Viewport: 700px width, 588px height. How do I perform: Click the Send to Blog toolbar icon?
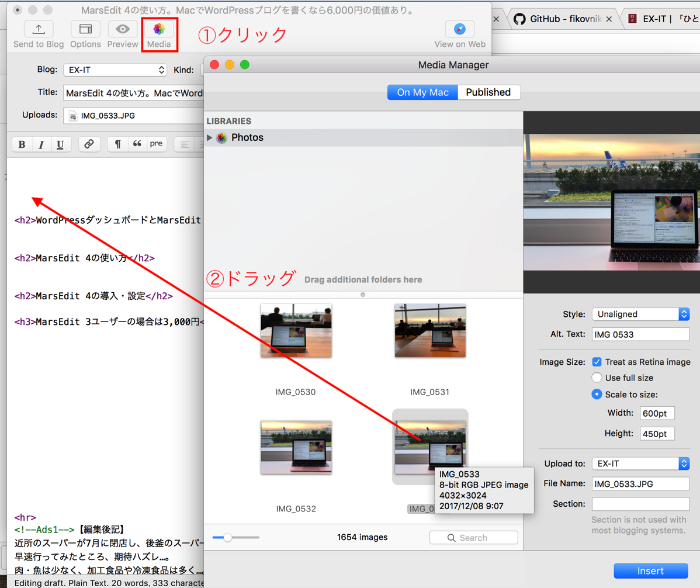click(39, 29)
